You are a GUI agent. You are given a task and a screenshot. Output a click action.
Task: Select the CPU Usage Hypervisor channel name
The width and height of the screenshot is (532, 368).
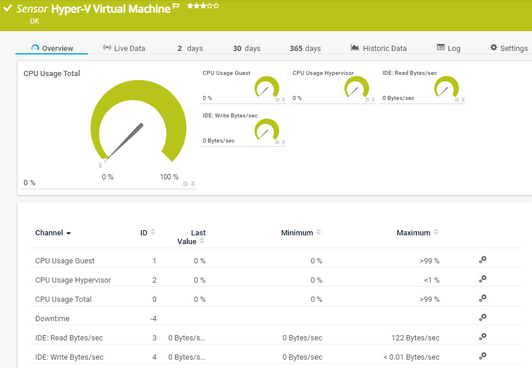[73, 280]
